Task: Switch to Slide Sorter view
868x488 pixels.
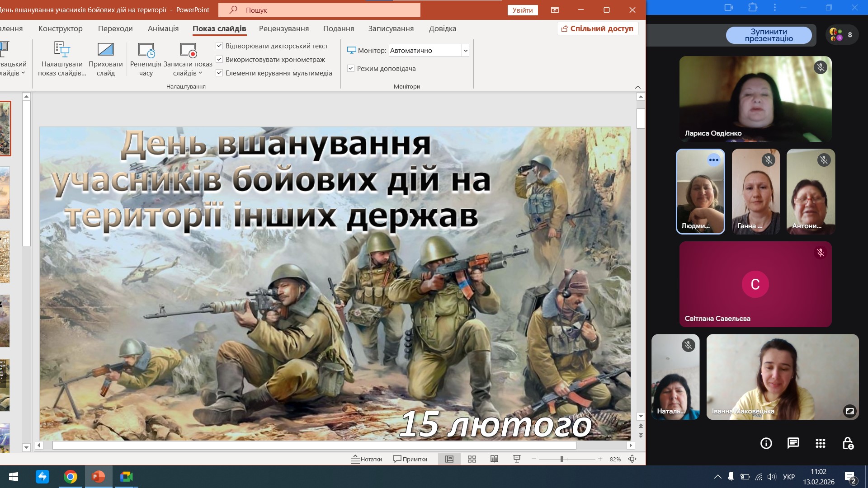Action: click(472, 459)
